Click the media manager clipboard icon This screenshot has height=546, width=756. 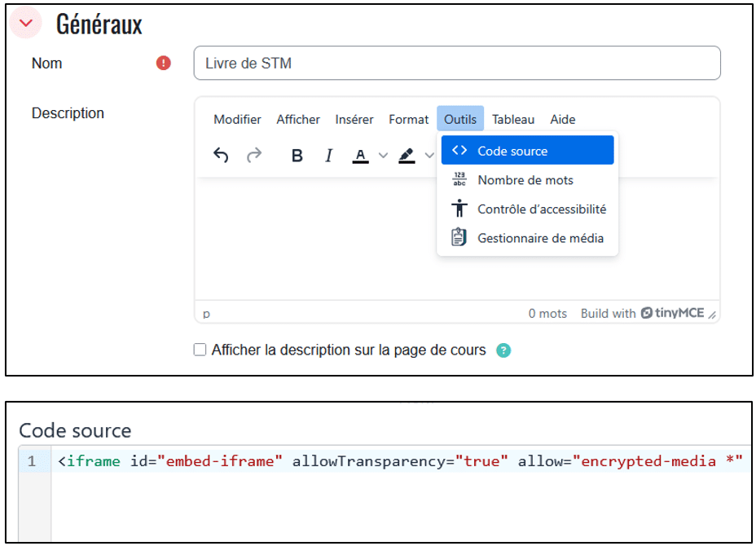(x=459, y=237)
